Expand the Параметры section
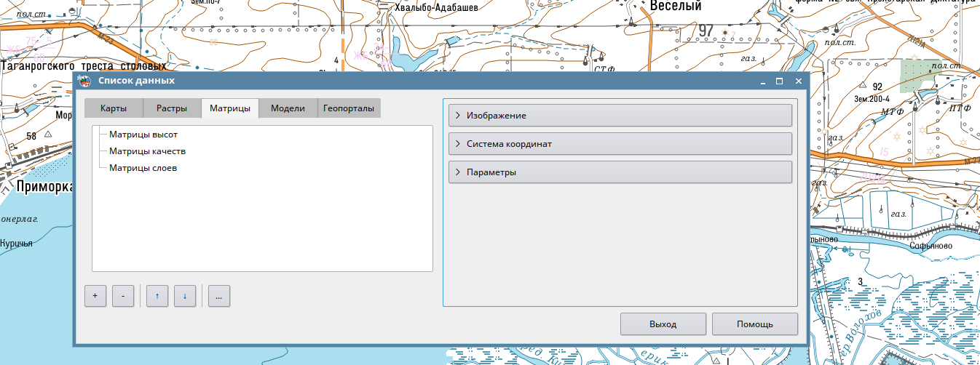 [620, 172]
